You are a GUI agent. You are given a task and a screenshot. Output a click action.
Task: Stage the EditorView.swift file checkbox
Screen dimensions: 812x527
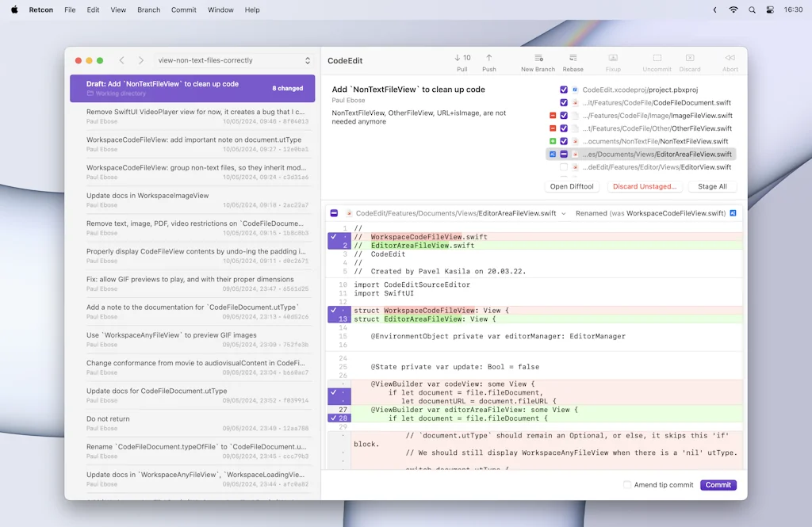564,167
